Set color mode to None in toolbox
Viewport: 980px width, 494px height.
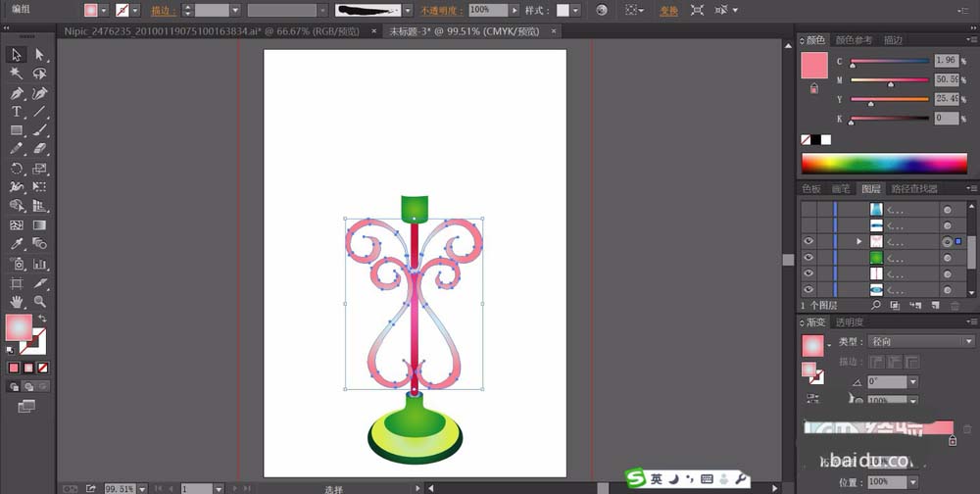42,368
